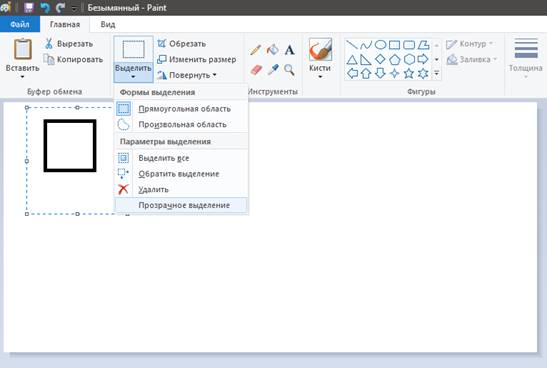
Task: Switch to the Главная tab
Action: [65, 24]
